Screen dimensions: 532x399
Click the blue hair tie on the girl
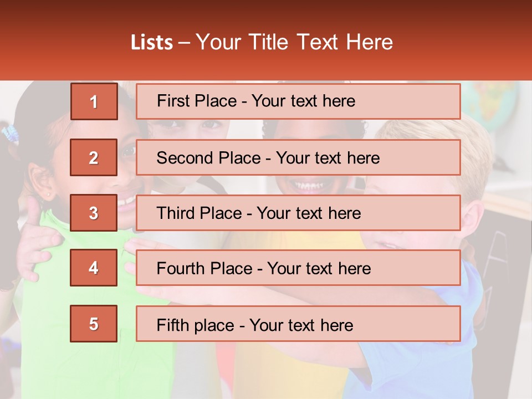click(10, 134)
